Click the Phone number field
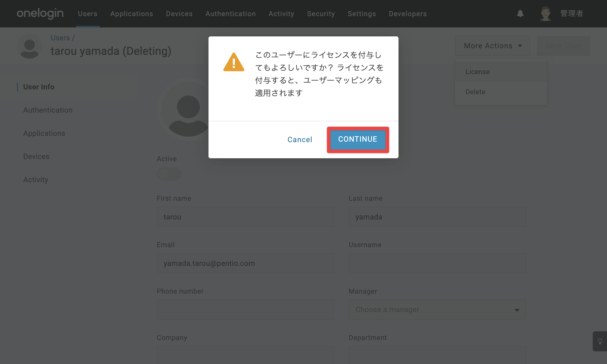The height and width of the screenshot is (364, 607). tap(245, 310)
